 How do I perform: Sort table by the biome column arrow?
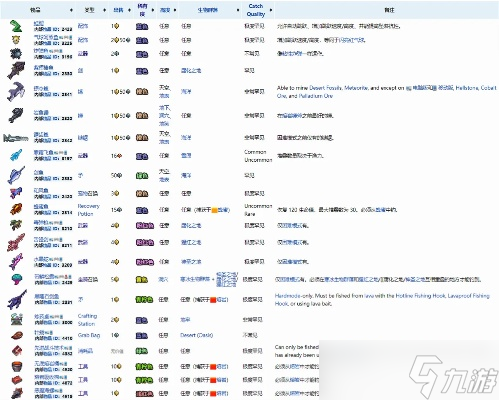(x=238, y=10)
